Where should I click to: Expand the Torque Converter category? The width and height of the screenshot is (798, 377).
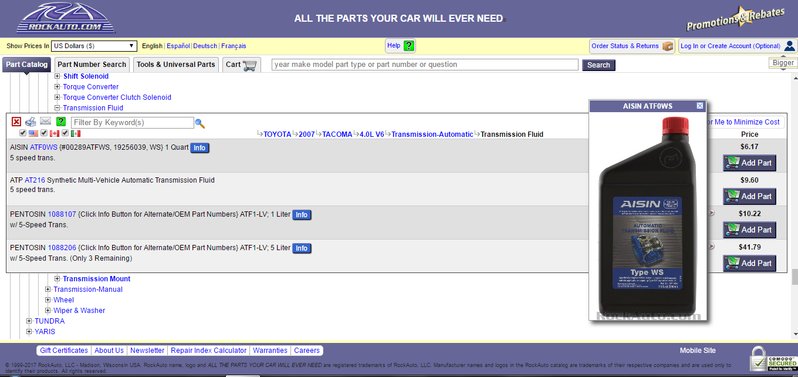tap(58, 87)
